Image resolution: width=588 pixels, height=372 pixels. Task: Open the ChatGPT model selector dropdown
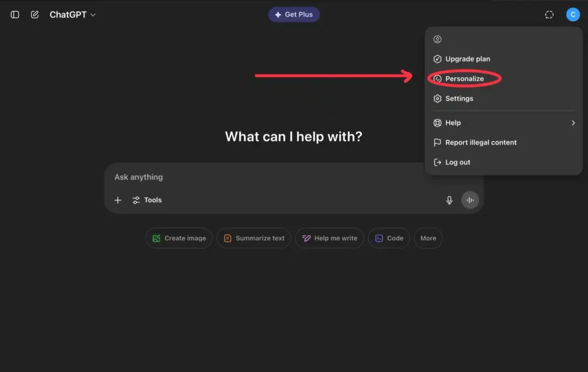click(x=73, y=14)
